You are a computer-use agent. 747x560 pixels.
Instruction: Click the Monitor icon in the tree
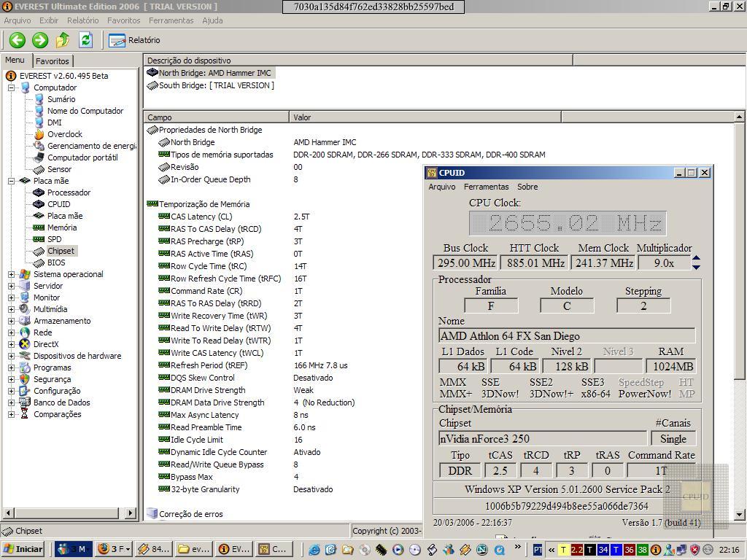pos(25,297)
